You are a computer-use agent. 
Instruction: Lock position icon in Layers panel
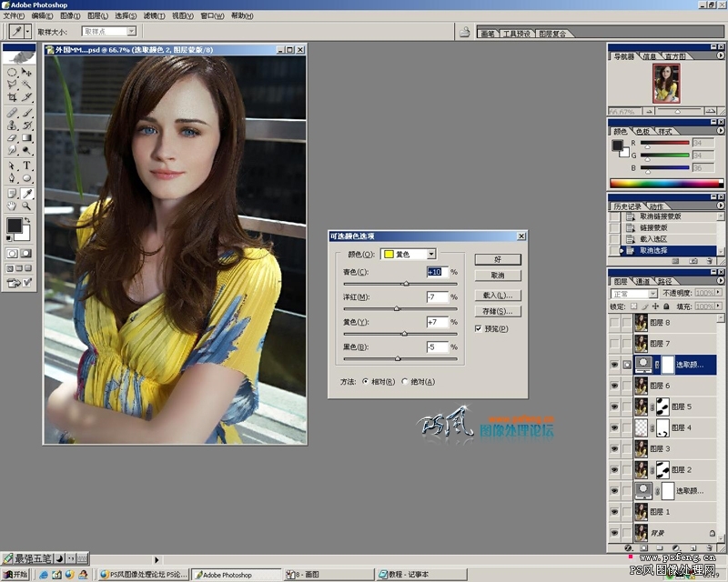(x=655, y=306)
